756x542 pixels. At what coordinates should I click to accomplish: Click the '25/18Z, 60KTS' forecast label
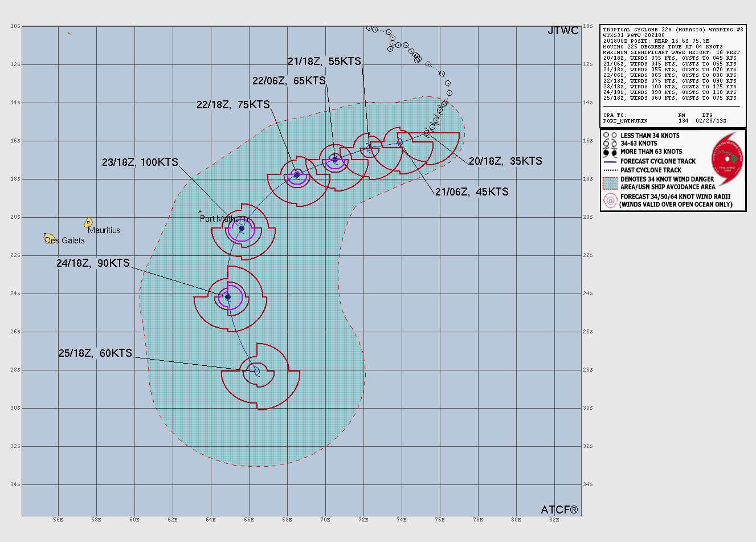[x=95, y=353]
